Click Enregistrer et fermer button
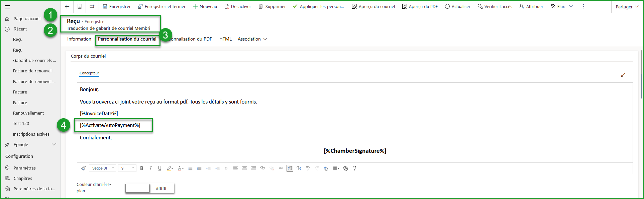This screenshot has height=199, width=644. pyautogui.click(x=162, y=6)
